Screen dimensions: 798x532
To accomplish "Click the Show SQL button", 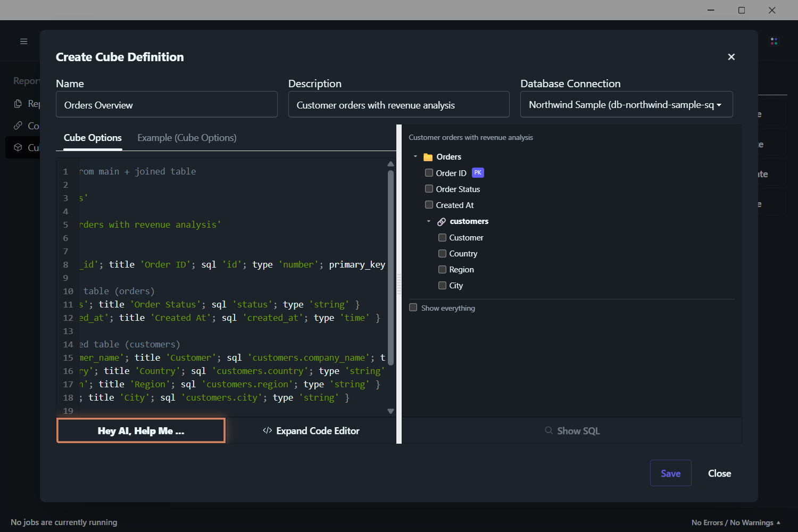I will pyautogui.click(x=572, y=430).
